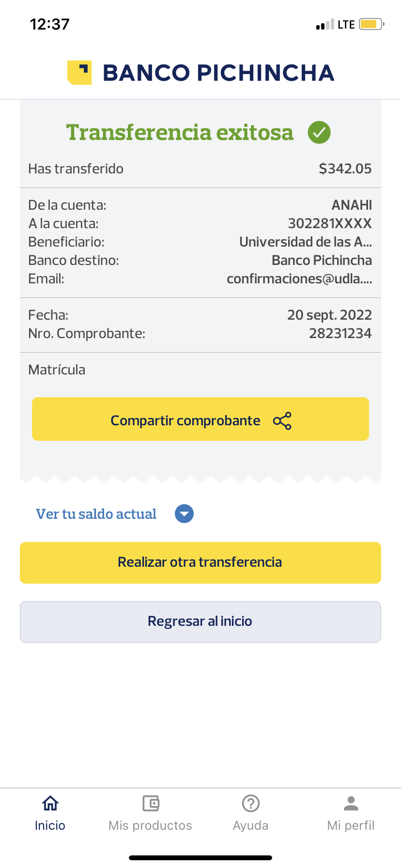Viewport: 401px width, 868px height.
Task: Tap the green success checkmark icon
Action: point(319,132)
